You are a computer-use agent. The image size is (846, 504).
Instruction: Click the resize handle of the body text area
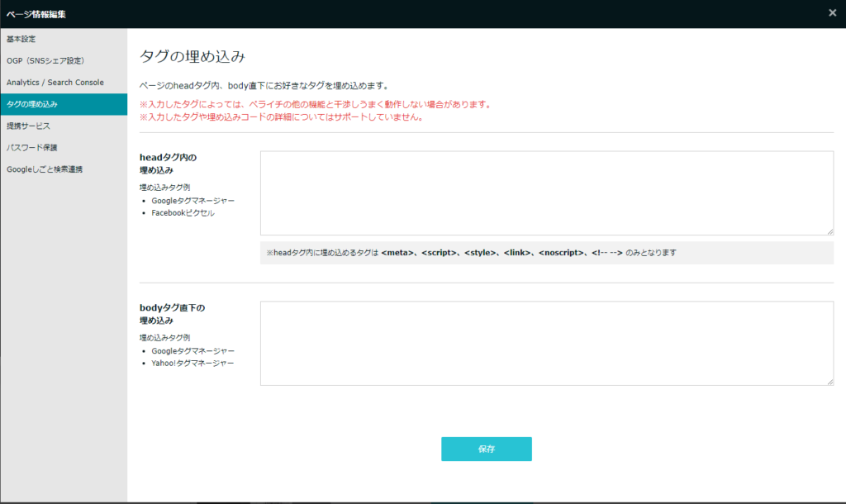829,381
